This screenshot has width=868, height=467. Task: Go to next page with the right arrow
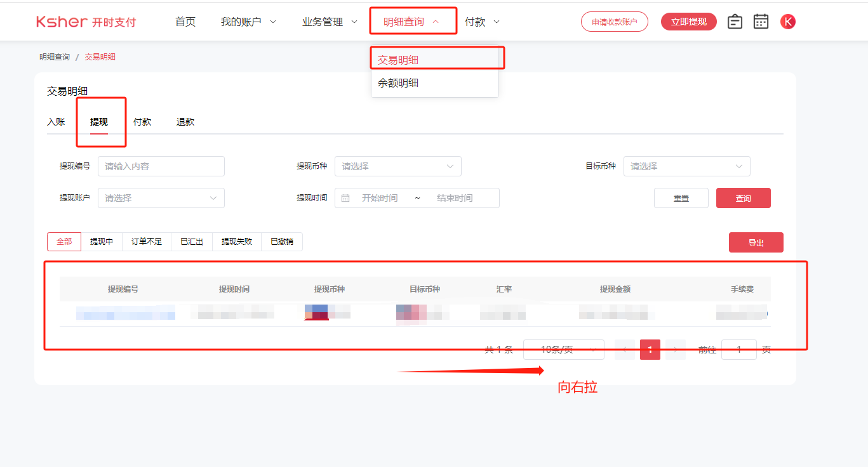[674, 350]
